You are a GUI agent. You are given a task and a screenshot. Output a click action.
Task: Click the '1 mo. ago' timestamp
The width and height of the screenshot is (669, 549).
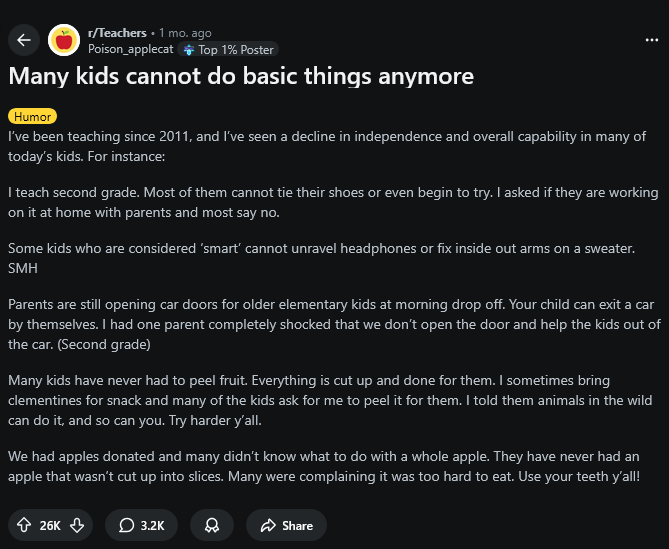(x=188, y=33)
